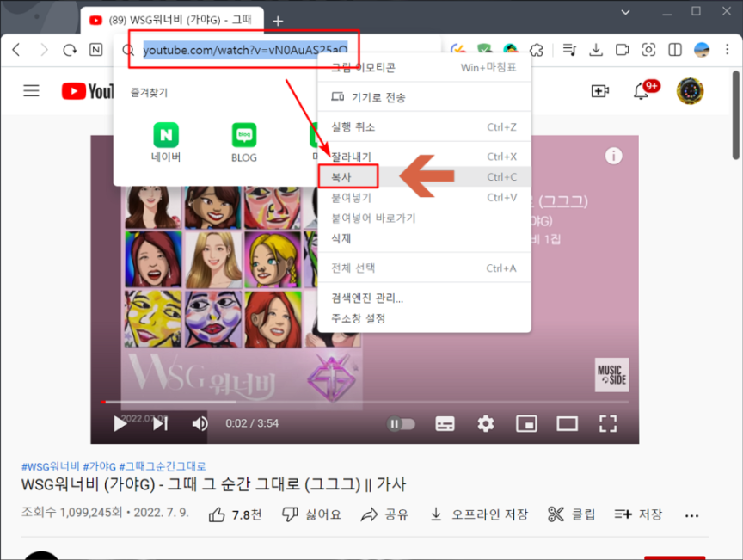Play the video
Screen dimensions: 743x560
(x=120, y=423)
